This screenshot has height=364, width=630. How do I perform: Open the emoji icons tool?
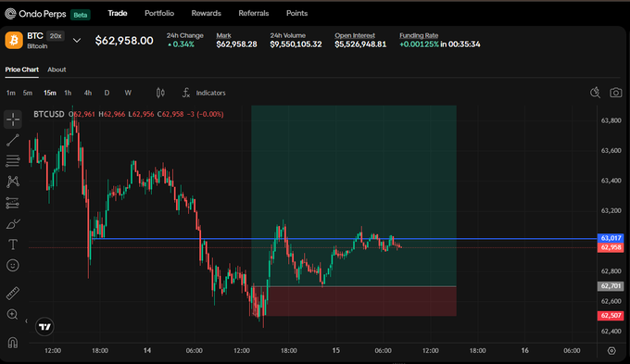click(x=13, y=265)
